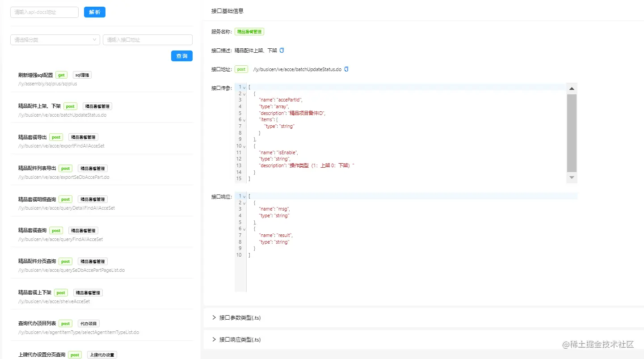Click the 上牌代办设置 category tag
644x359 pixels.
[102, 355]
